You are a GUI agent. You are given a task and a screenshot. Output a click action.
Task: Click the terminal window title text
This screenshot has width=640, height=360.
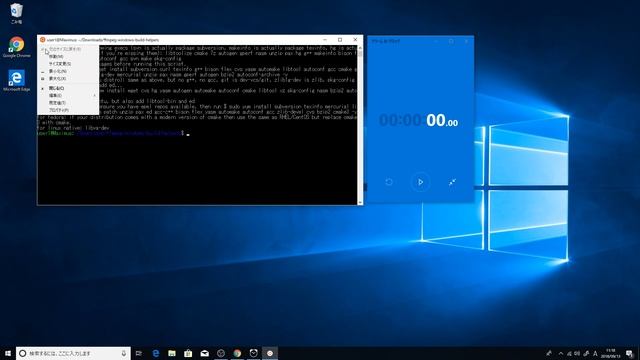click(x=102, y=40)
